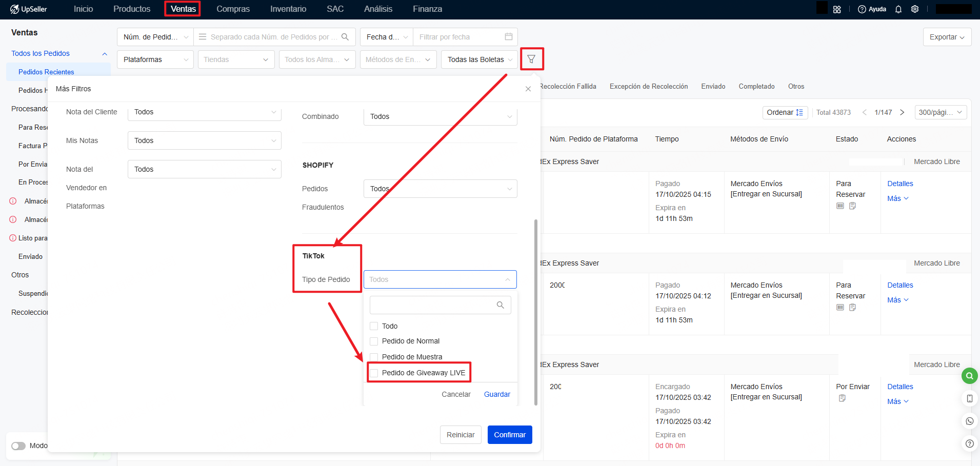Check the Pedido de Normal option
Screen dimensions: 980x466
click(x=374, y=341)
